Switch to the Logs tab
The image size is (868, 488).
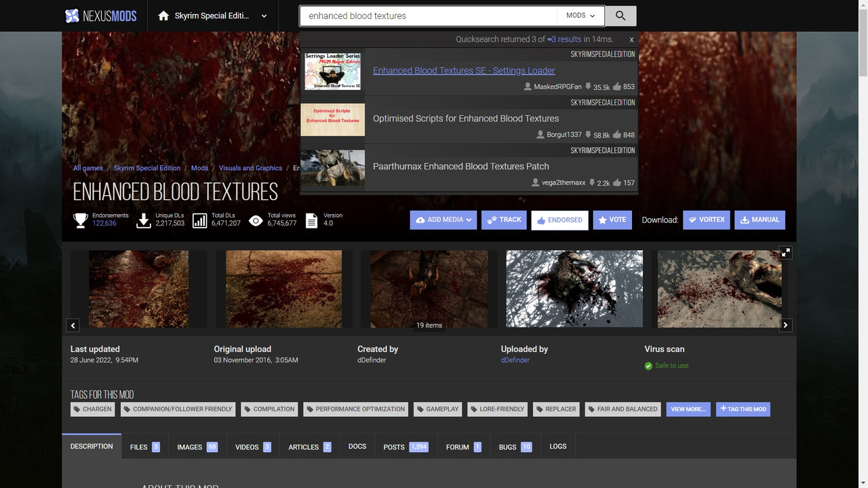tap(558, 447)
